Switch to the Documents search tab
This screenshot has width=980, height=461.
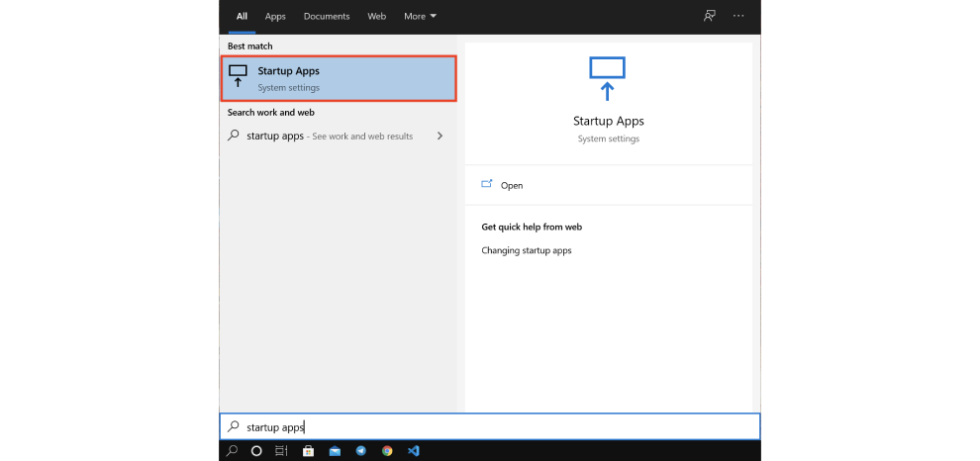click(x=327, y=16)
